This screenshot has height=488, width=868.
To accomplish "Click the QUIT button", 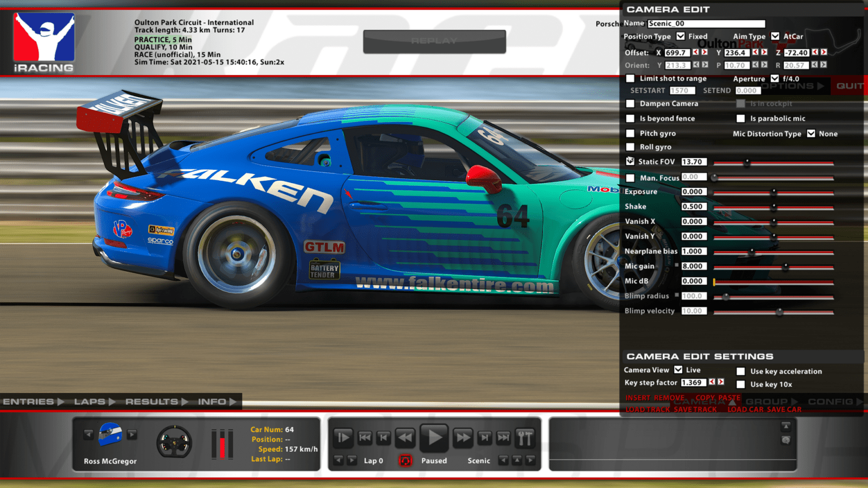I will [849, 86].
